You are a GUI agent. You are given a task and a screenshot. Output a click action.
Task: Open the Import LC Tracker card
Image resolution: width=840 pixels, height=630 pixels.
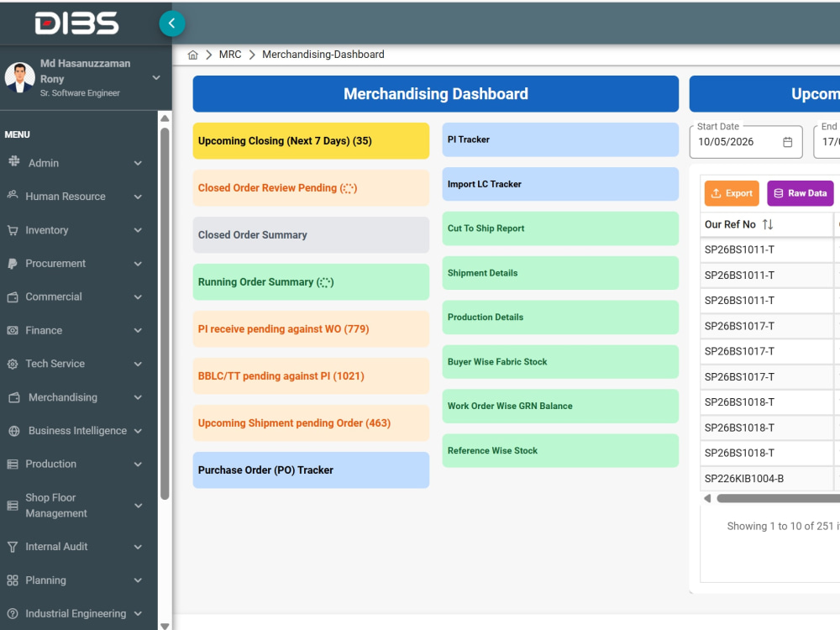[560, 184]
